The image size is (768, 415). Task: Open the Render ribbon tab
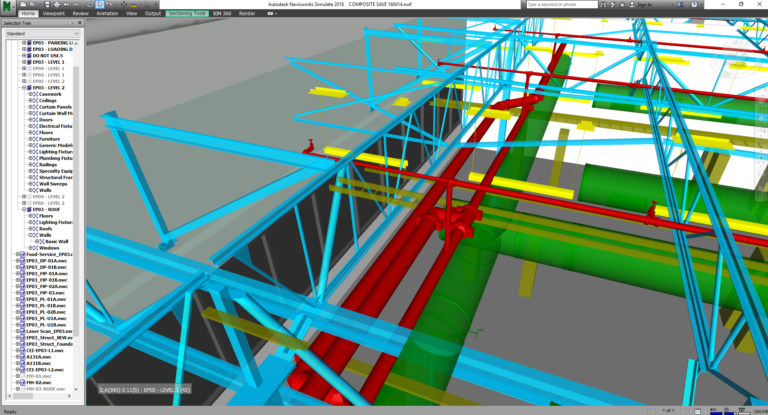pos(247,13)
